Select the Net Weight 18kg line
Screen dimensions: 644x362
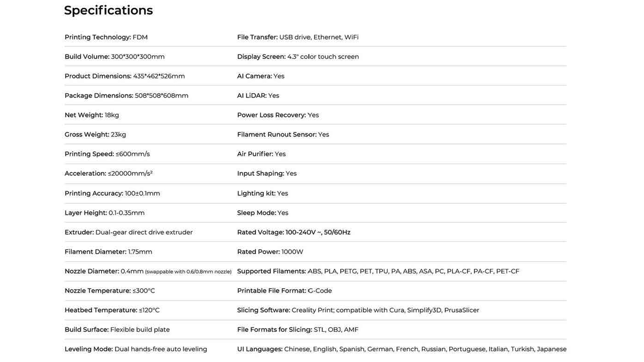92,115
